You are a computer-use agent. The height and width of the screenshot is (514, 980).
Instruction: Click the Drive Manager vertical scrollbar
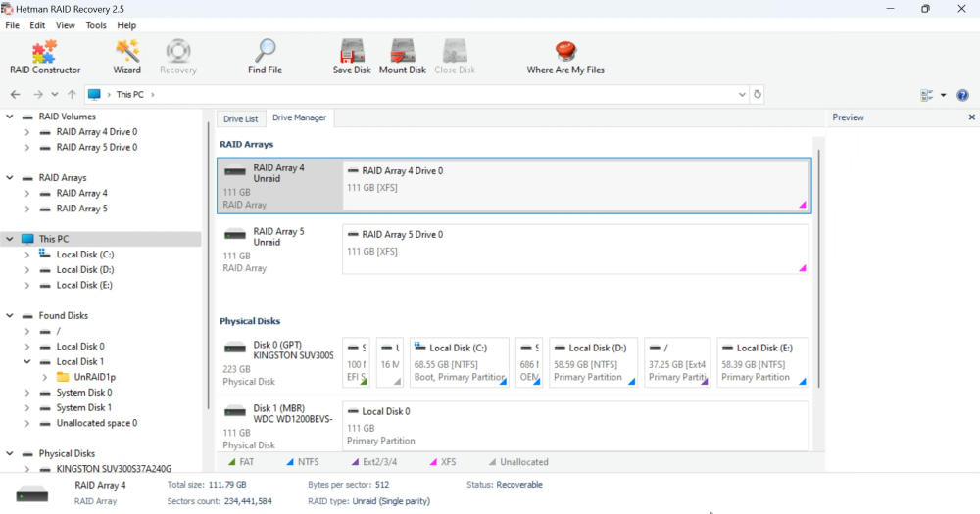click(818, 268)
